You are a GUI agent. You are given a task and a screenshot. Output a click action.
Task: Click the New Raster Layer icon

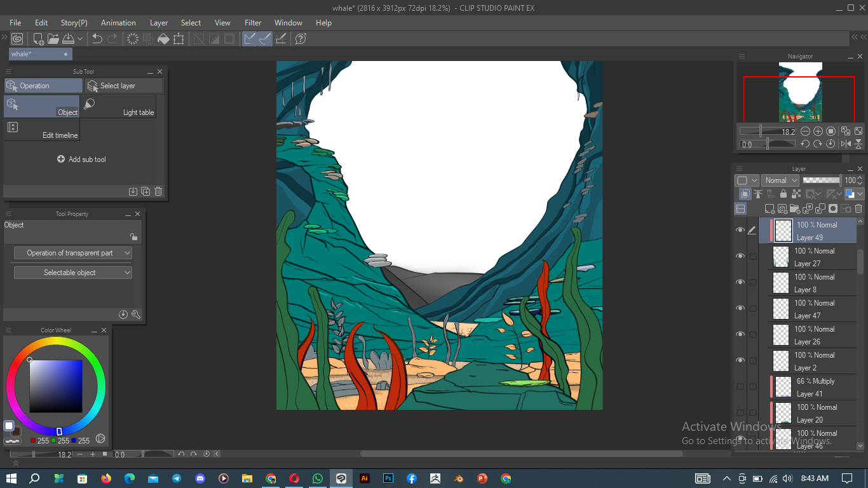click(770, 208)
